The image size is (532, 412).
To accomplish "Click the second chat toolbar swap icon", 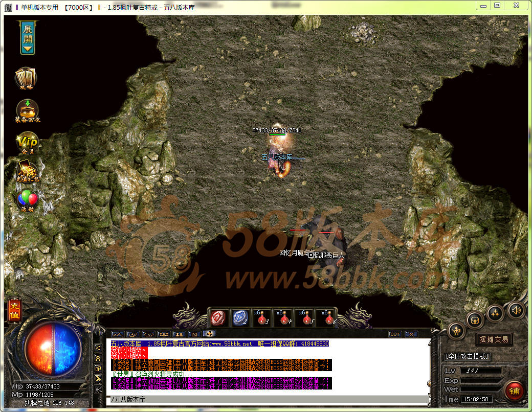I will point(133,334).
